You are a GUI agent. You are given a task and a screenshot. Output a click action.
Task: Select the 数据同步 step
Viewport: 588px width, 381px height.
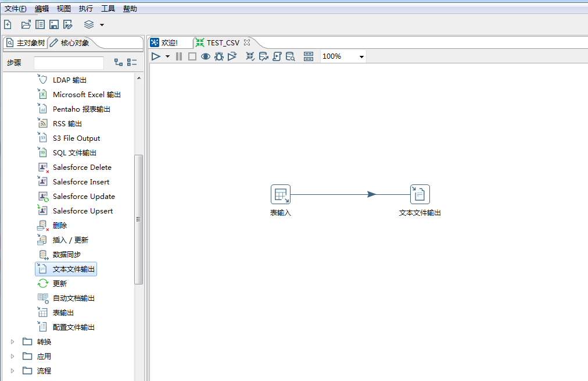(x=59, y=255)
